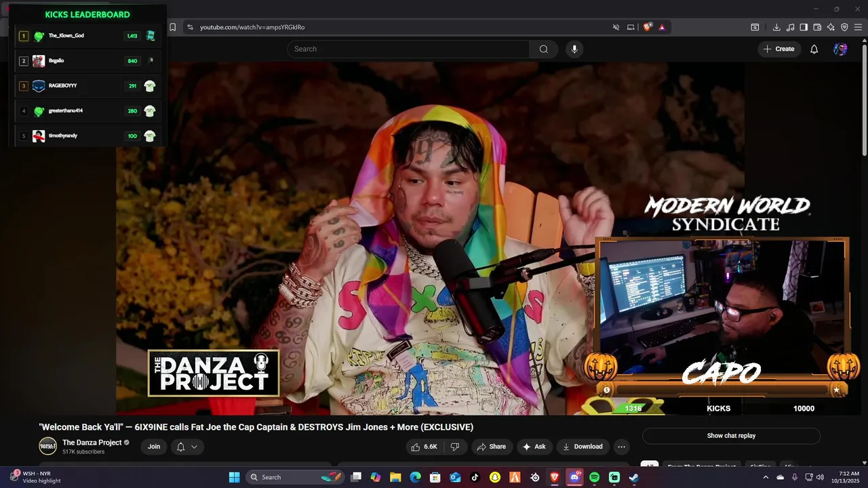Open File Explorer in taskbar
Screen dimensions: 868x488
pos(395,477)
